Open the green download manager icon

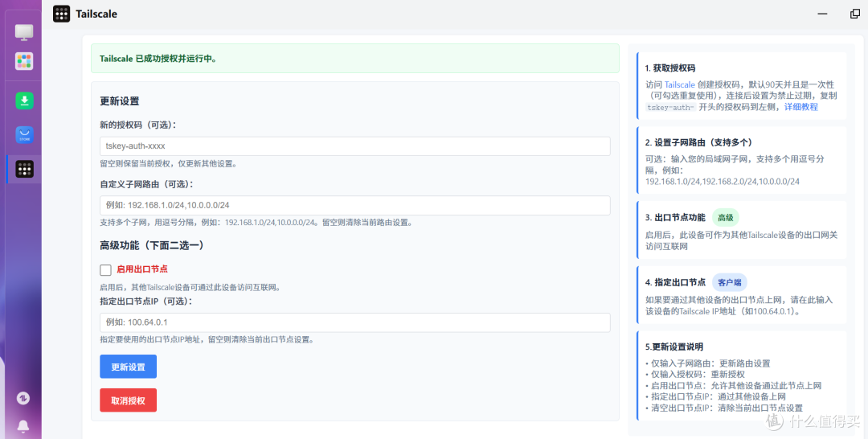[x=24, y=101]
